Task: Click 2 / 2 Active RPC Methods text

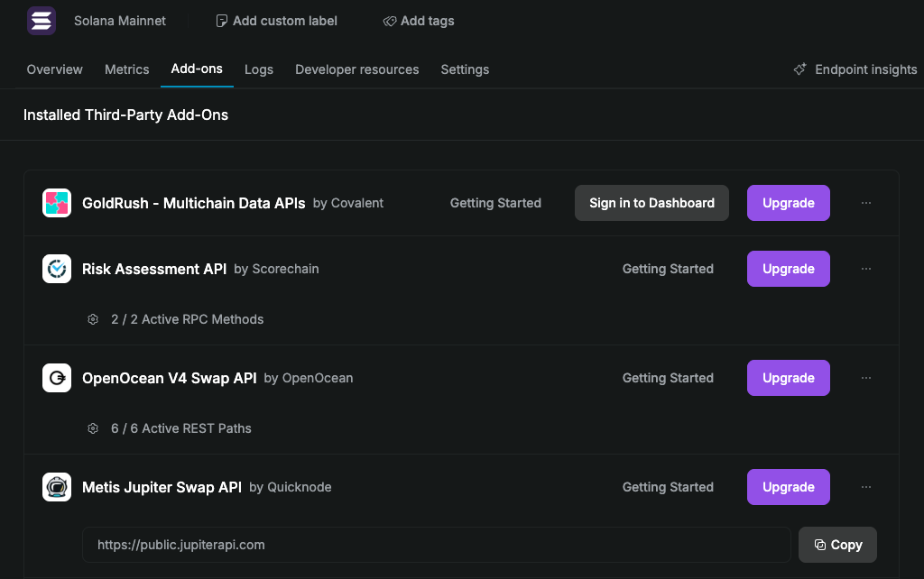Action: coord(188,319)
